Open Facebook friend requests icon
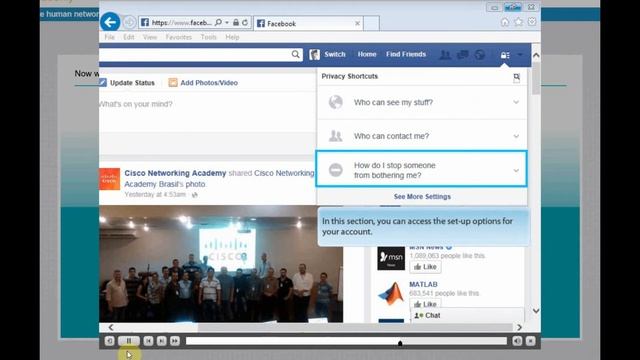Image resolution: width=640 pixels, height=360 pixels. [445, 55]
